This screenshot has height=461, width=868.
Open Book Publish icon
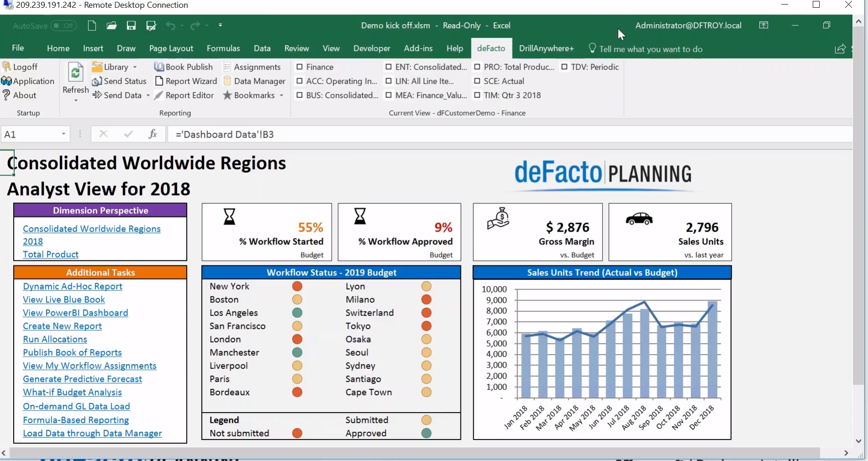pyautogui.click(x=159, y=67)
